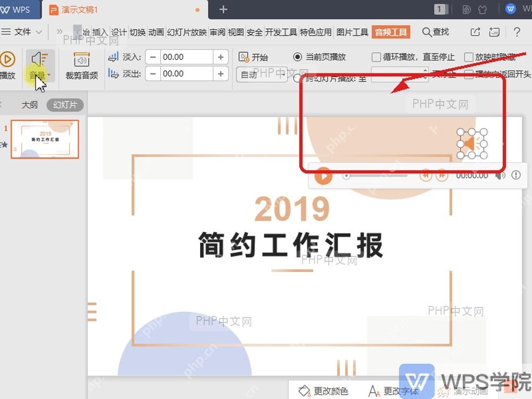Click the collapse ribbon icon next to share
The image size is (532, 399).
click(x=494, y=32)
